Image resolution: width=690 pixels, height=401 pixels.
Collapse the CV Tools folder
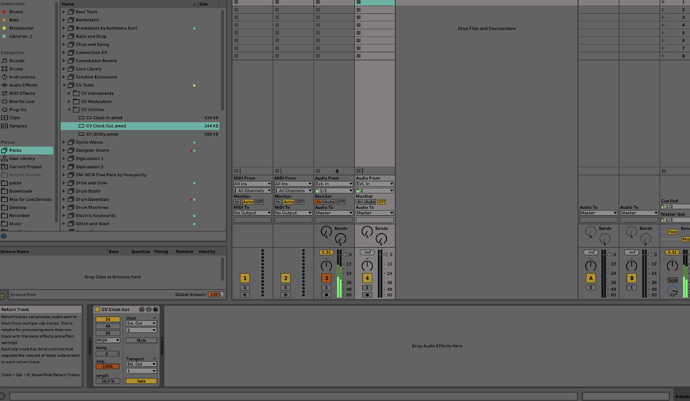click(x=64, y=85)
